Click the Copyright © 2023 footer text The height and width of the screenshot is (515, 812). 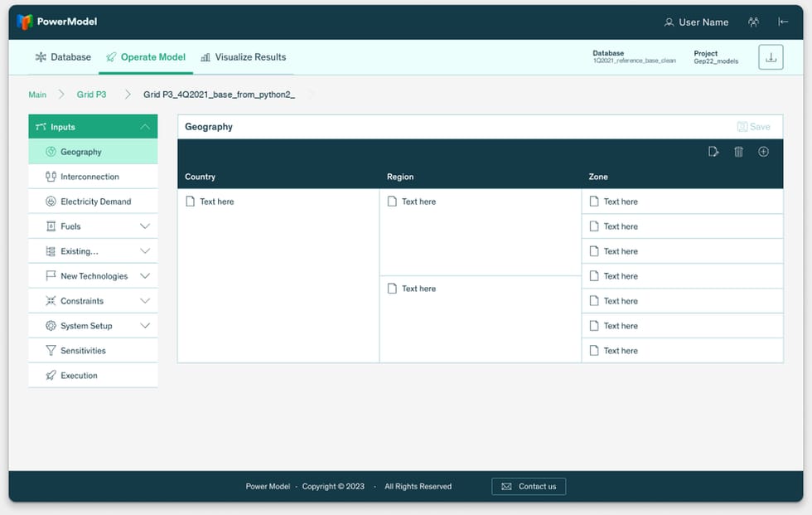(x=333, y=487)
